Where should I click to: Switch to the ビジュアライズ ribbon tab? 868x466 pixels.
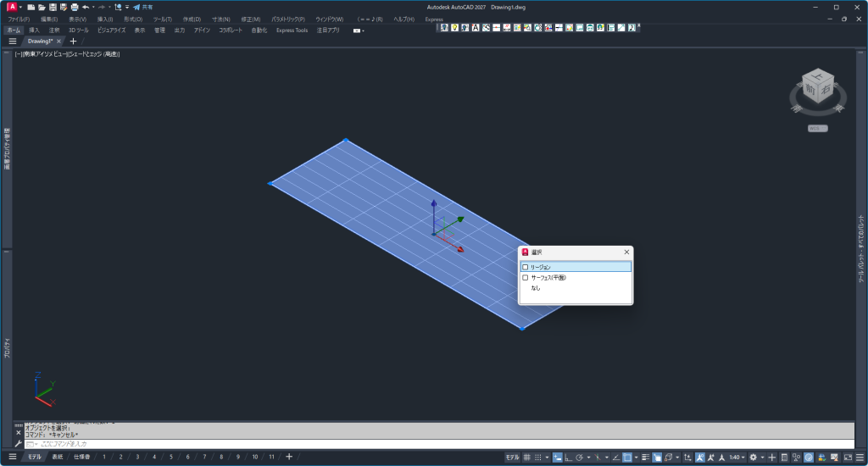tap(111, 31)
